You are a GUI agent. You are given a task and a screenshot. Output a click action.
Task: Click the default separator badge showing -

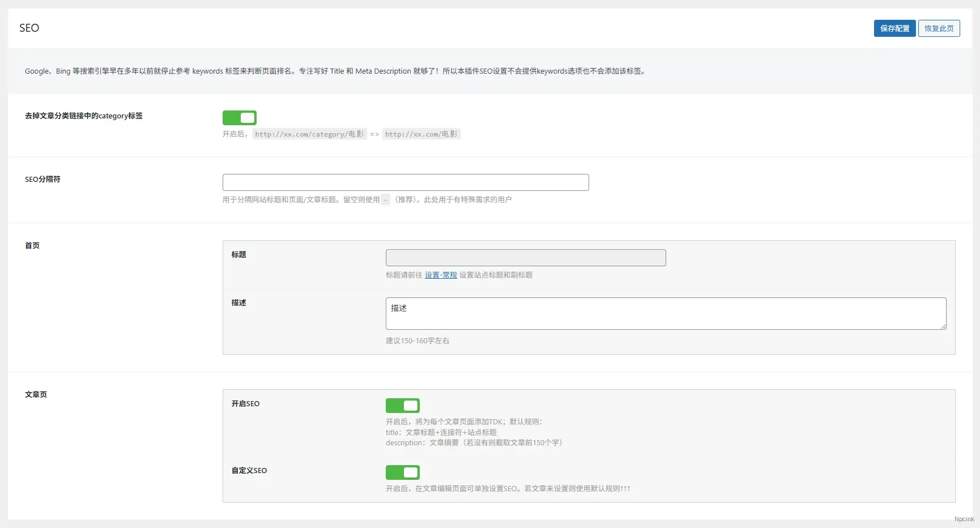pyautogui.click(x=385, y=199)
